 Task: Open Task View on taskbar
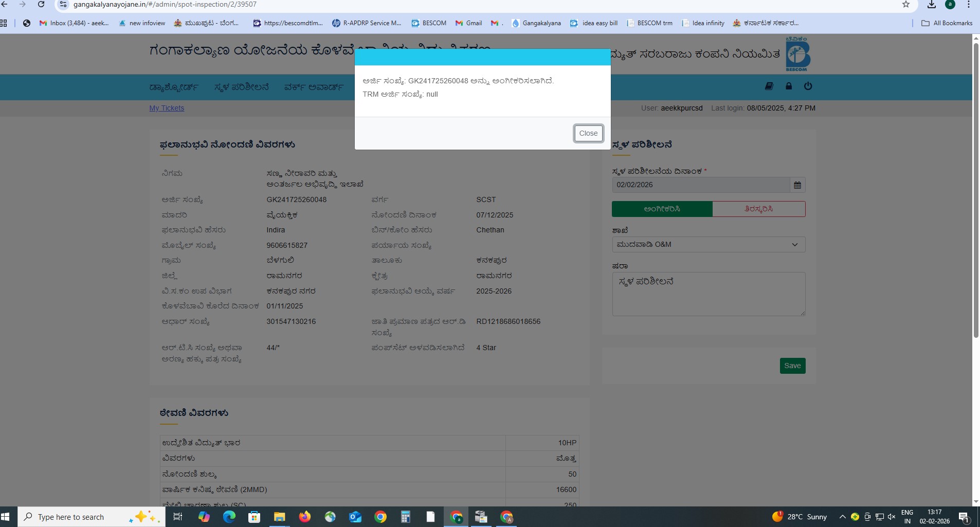click(178, 517)
